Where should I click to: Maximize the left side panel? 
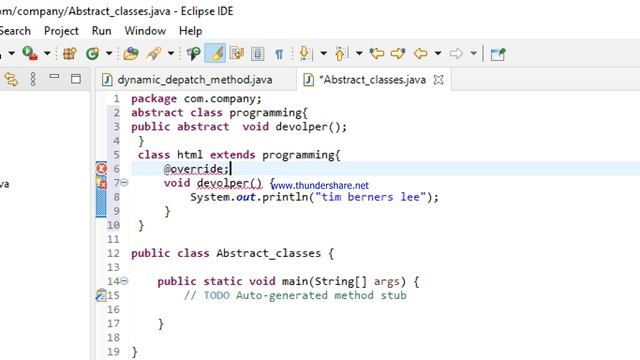76,79
